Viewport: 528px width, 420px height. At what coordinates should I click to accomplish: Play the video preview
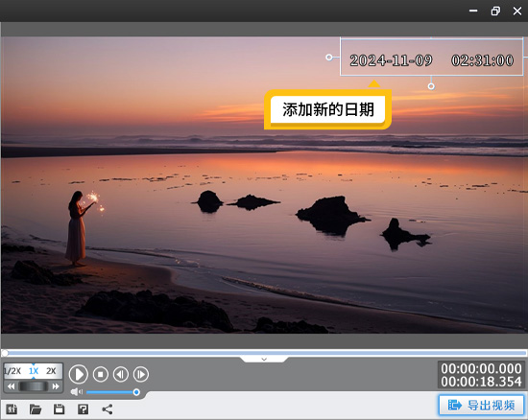79,374
